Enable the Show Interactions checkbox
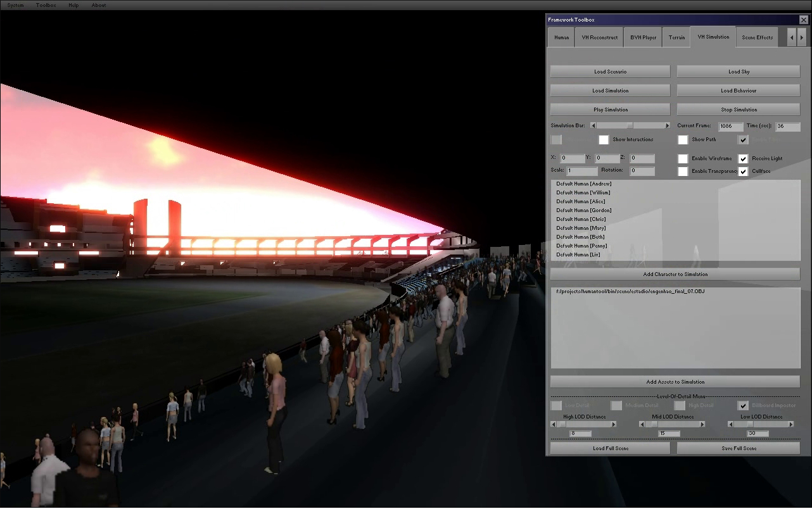The height and width of the screenshot is (509, 812). pos(604,140)
